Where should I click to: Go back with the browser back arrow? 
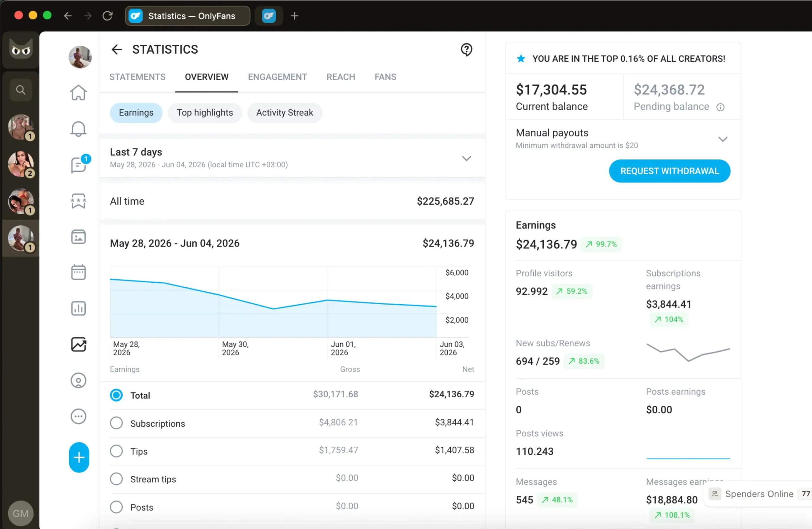68,16
